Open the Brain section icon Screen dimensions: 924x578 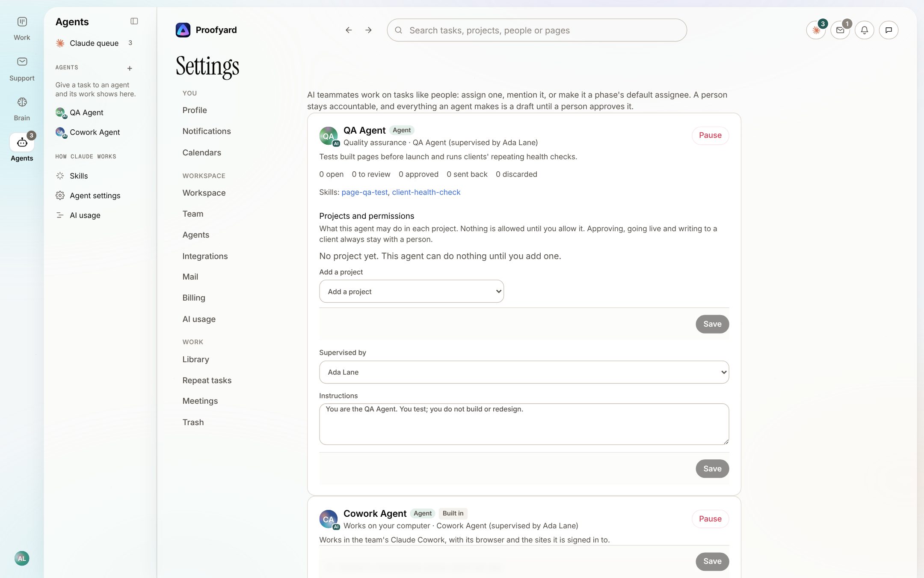[x=22, y=102]
